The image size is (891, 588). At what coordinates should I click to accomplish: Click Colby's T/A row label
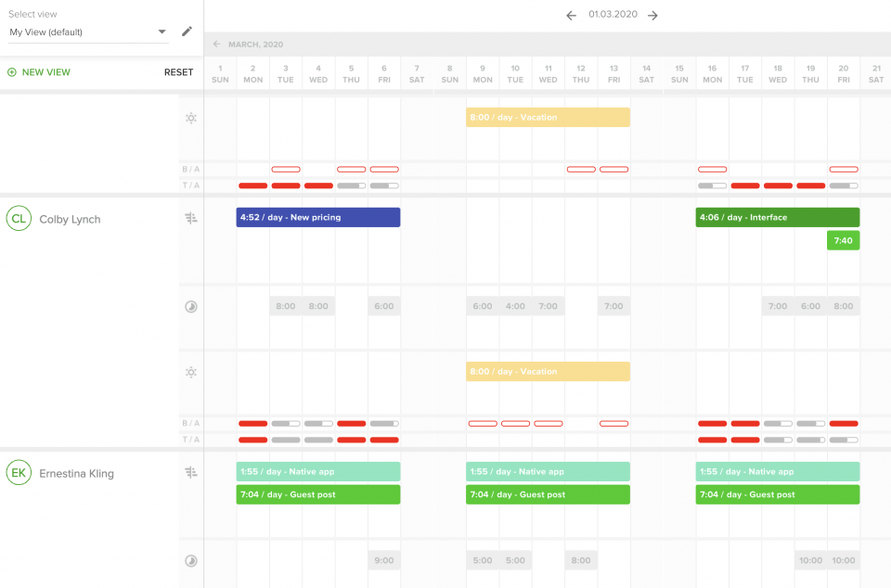pos(191,440)
